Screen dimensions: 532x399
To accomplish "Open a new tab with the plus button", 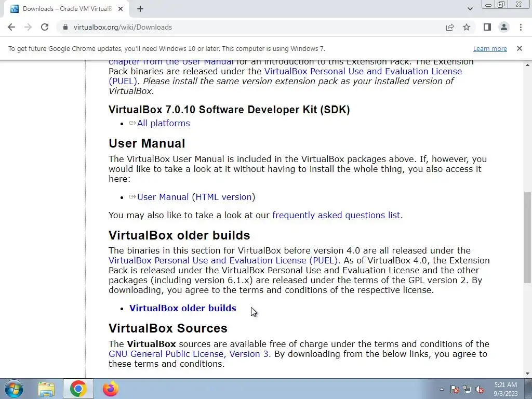I will (140, 9).
